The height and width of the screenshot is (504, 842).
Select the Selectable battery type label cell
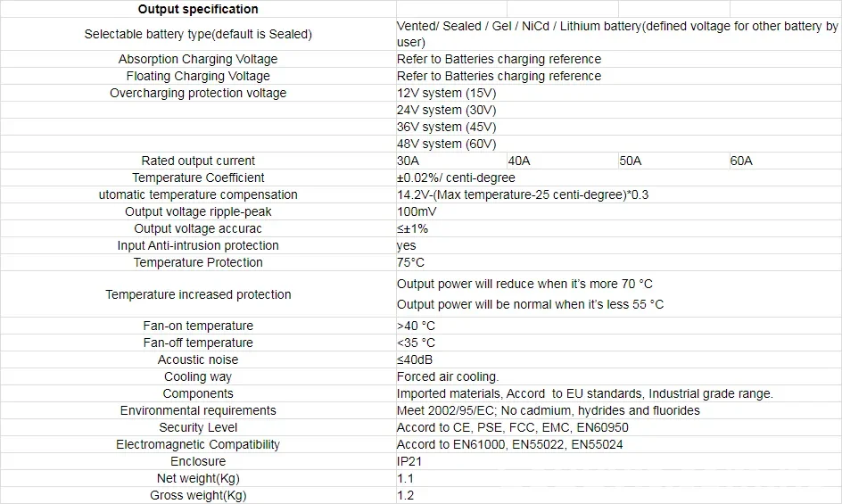coord(198,34)
